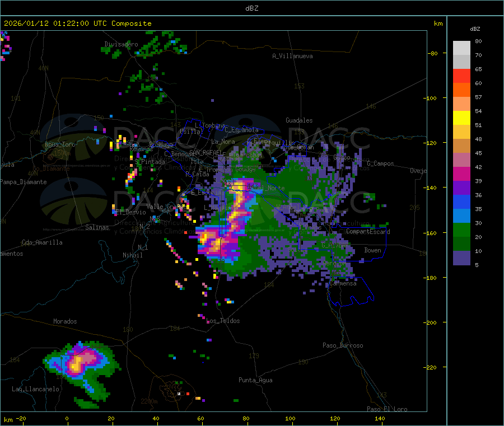Click the Guadales map label
This screenshot has height=426, width=504.
[299, 120]
